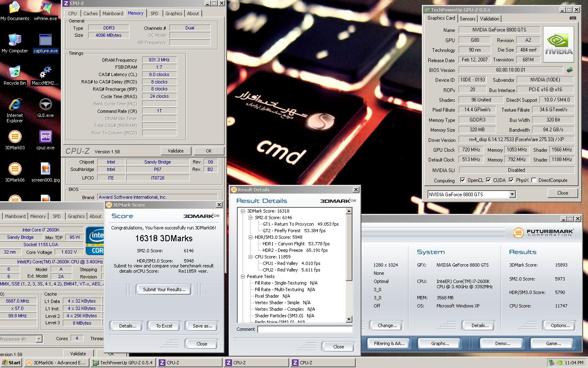Click the Demo button in 3DMark06

tap(503, 343)
